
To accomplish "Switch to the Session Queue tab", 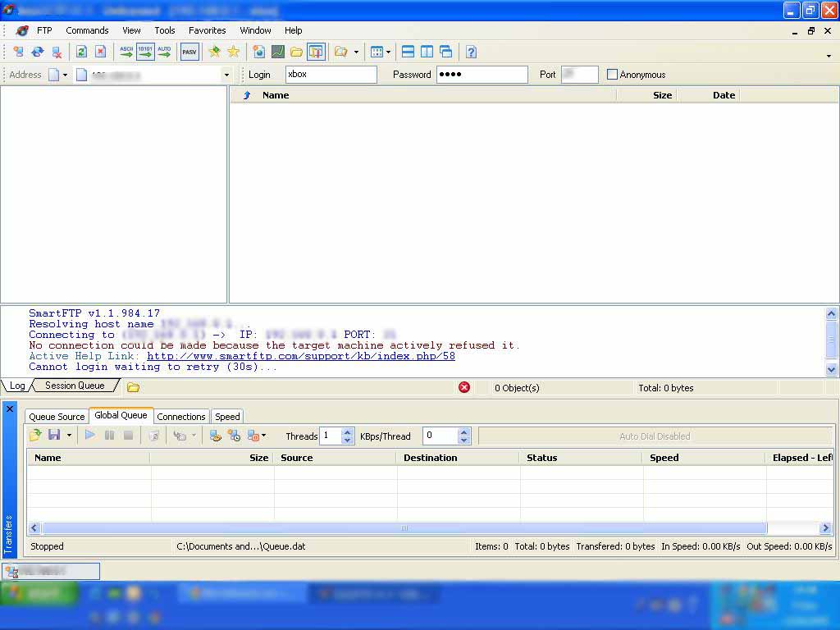I will [x=75, y=386].
